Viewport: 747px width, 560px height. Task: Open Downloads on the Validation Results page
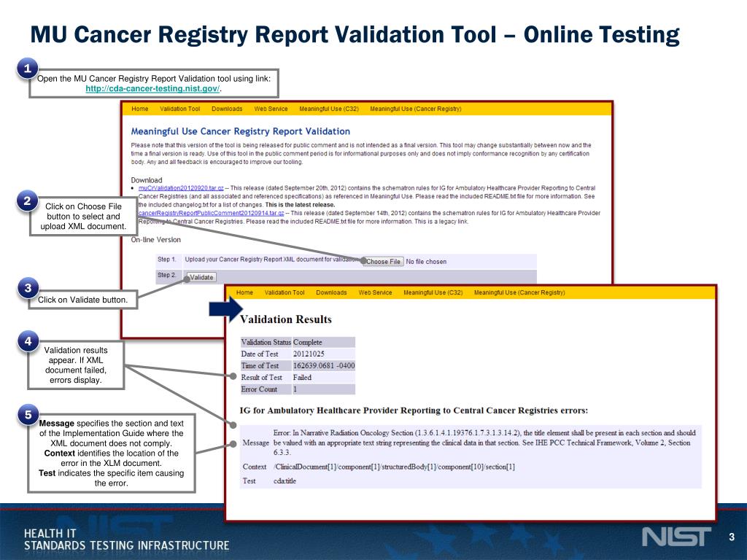click(331, 292)
